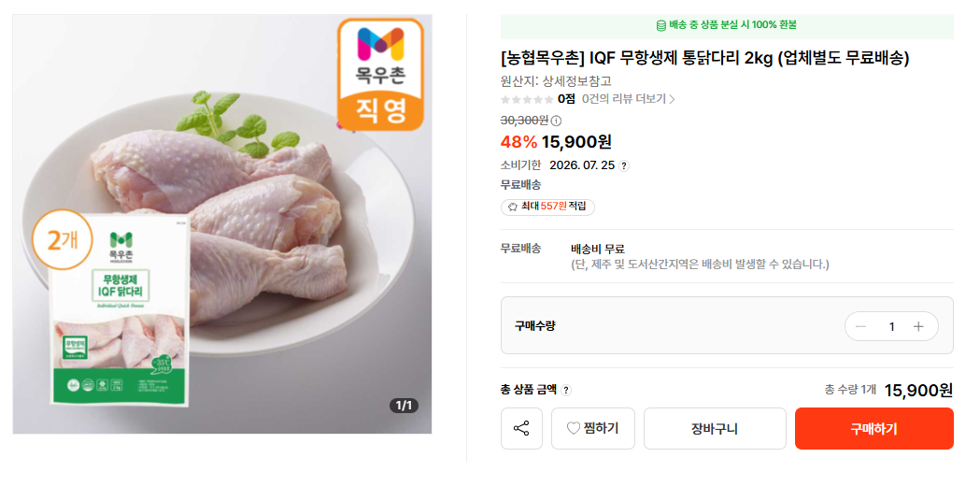Click the points icon in 최대 557원 적립
Viewport: 980px width, 486px height.
(x=513, y=207)
